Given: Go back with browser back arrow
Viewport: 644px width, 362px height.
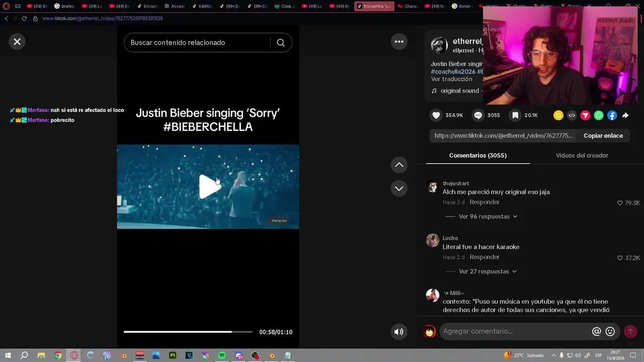Looking at the screenshot, I should (x=6, y=19).
